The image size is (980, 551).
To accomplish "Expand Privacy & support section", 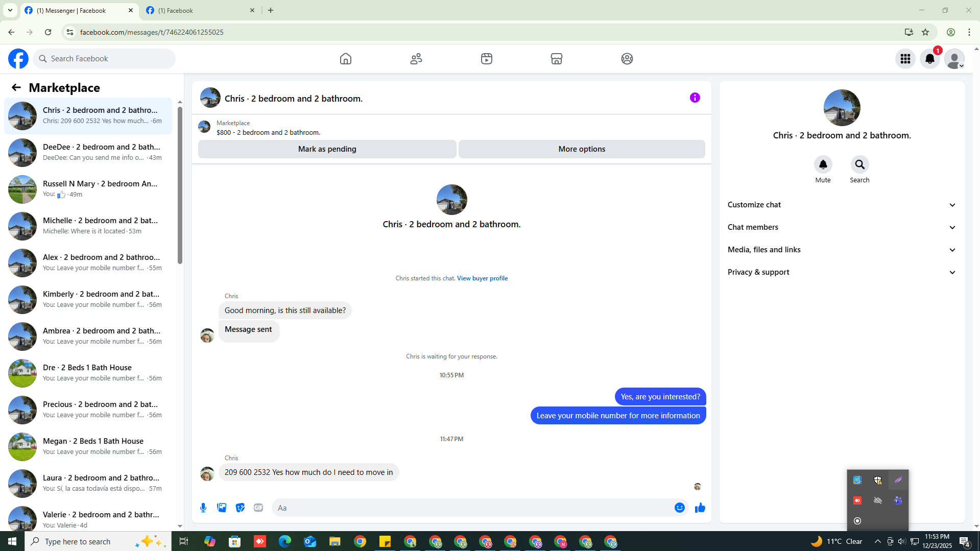I will [842, 272].
